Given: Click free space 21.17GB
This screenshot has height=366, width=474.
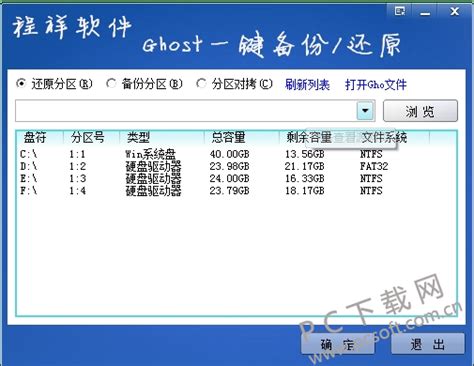Looking at the screenshot, I should 305,166.
